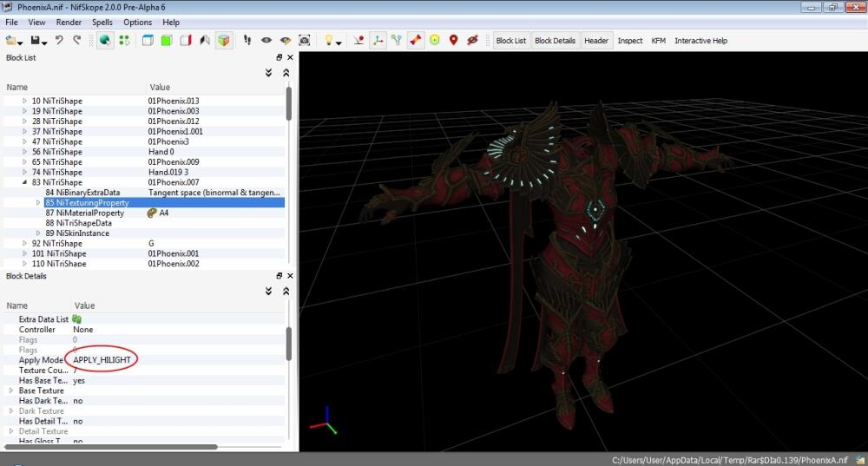Take a screenshot with the camera icon

click(x=305, y=41)
